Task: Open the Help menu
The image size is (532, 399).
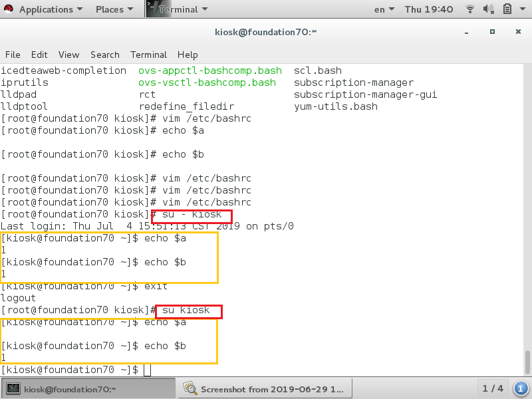Action: [x=188, y=55]
